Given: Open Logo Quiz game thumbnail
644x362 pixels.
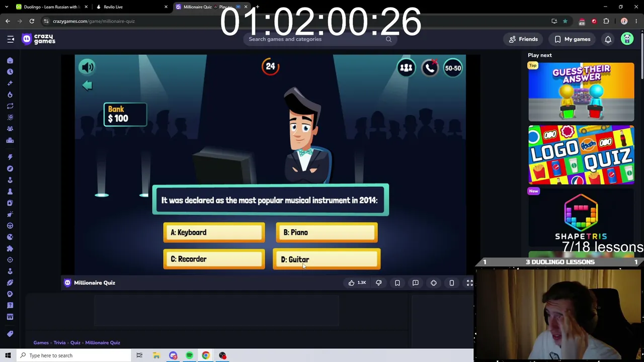Looking at the screenshot, I should click(x=581, y=155).
